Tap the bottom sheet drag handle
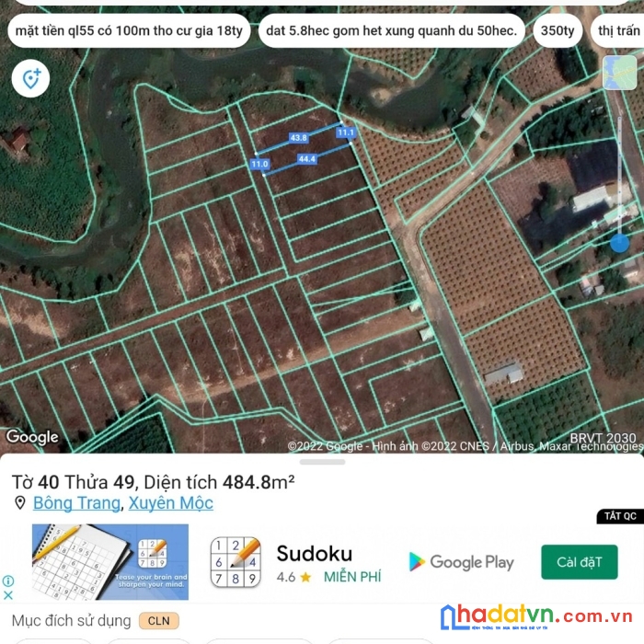This screenshot has width=644, height=644. tap(322, 462)
